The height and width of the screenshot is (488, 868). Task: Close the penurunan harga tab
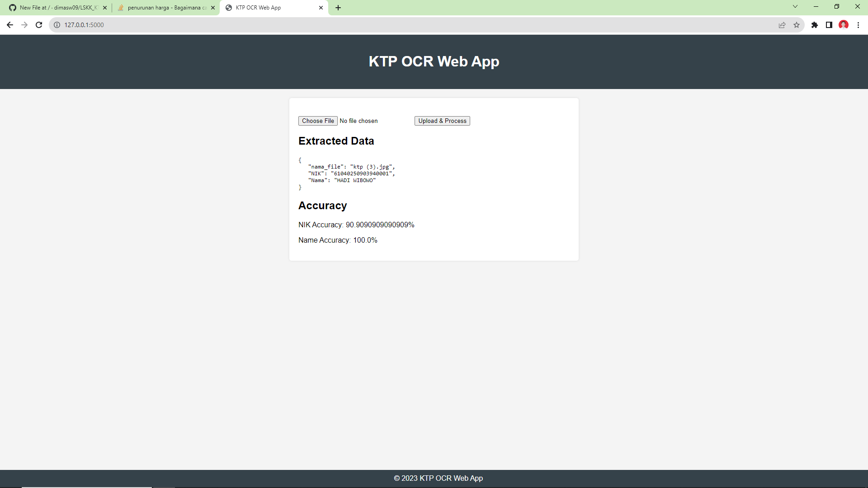coord(213,7)
